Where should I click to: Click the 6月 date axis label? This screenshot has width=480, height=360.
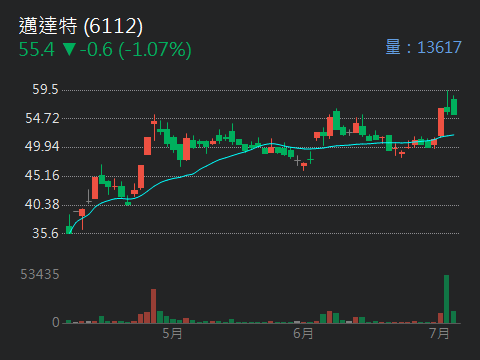(x=303, y=333)
